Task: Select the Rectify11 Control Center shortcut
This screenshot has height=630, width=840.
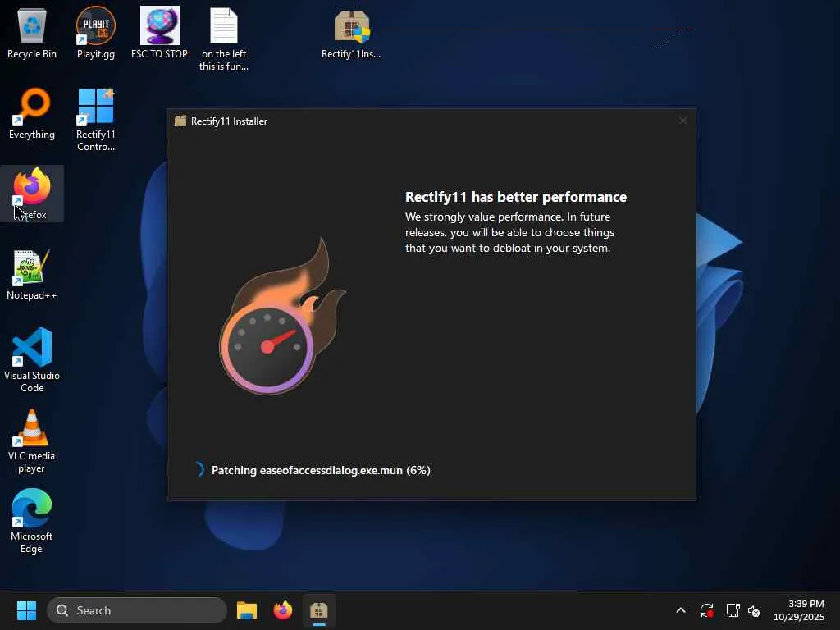Action: pyautogui.click(x=95, y=120)
